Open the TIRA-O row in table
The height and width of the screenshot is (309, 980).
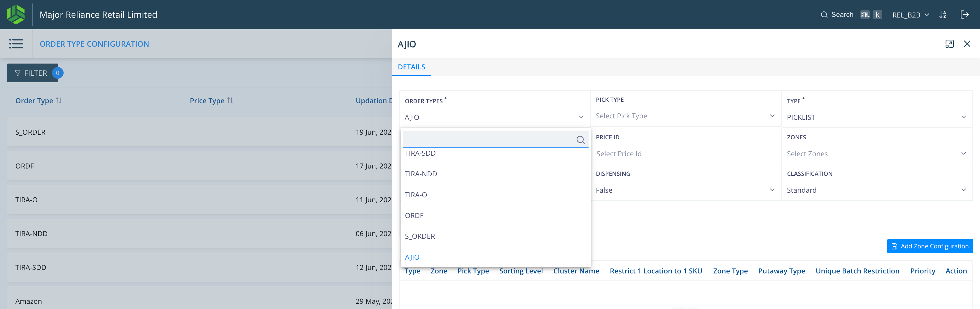coord(199,200)
